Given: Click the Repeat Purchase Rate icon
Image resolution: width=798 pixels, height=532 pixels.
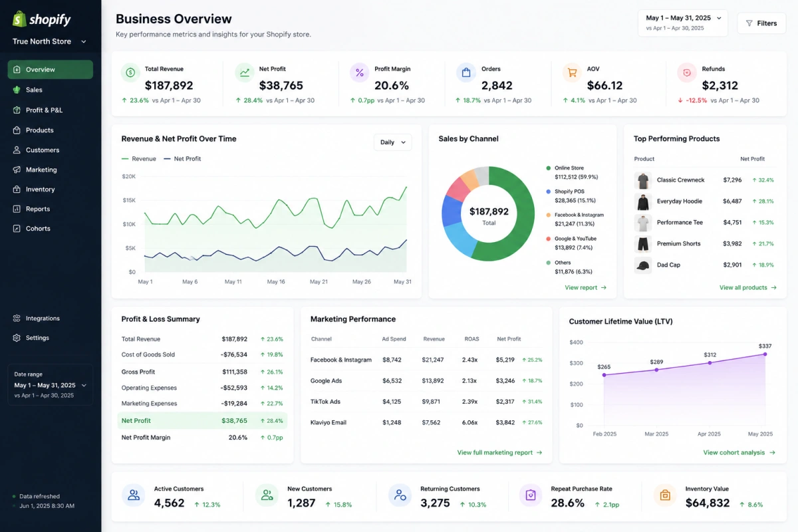Looking at the screenshot, I should (531, 495).
